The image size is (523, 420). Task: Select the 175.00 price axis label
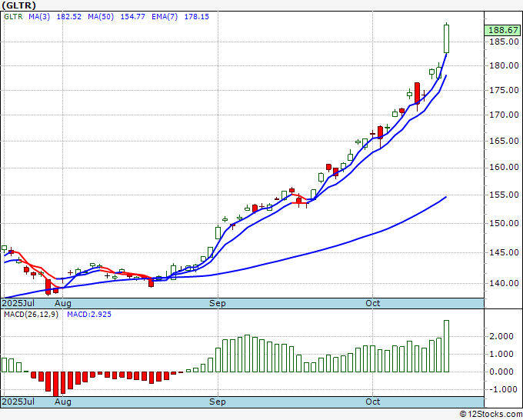tap(504, 91)
